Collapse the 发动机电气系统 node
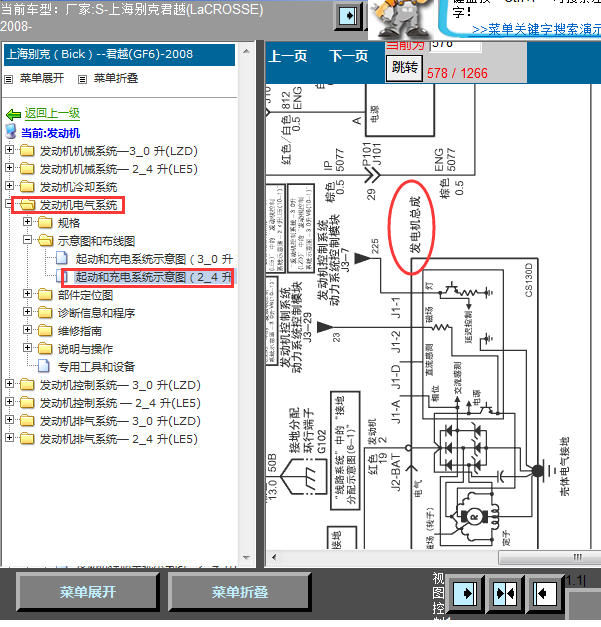This screenshot has height=627, width=601. click(x=8, y=204)
